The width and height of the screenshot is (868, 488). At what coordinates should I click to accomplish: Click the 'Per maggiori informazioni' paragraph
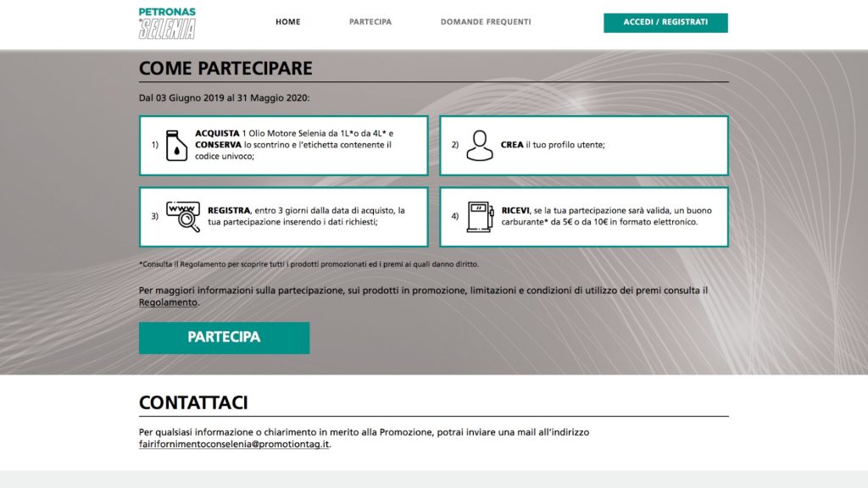(x=423, y=297)
